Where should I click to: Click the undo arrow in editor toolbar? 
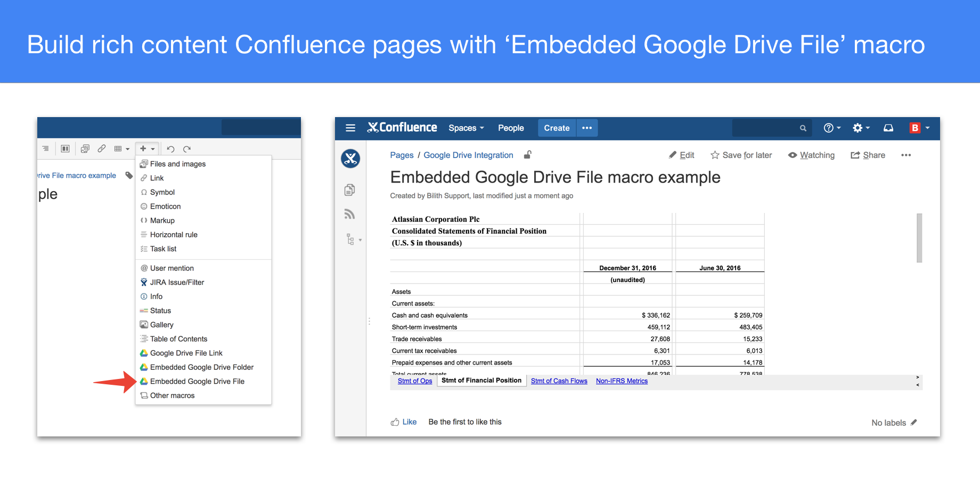tap(170, 149)
